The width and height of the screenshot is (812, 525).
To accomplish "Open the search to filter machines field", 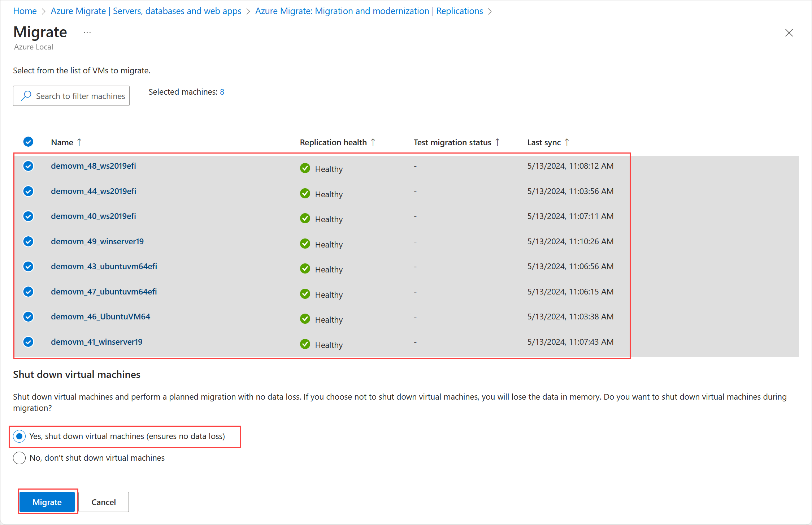I will [71, 96].
